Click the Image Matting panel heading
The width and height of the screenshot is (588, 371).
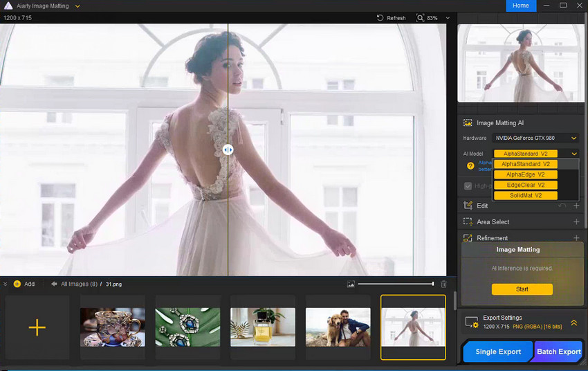point(518,249)
